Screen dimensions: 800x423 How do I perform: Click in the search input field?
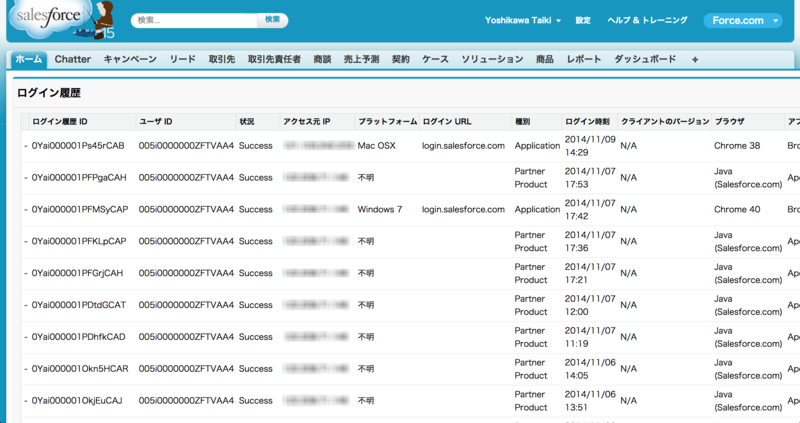[x=194, y=20]
